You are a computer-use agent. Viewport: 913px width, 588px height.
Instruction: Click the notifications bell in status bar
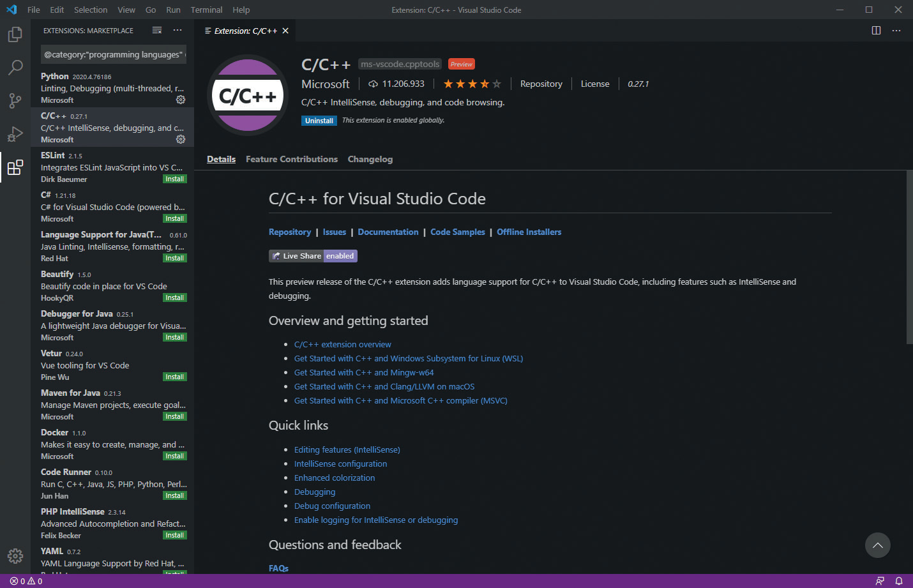(x=899, y=581)
